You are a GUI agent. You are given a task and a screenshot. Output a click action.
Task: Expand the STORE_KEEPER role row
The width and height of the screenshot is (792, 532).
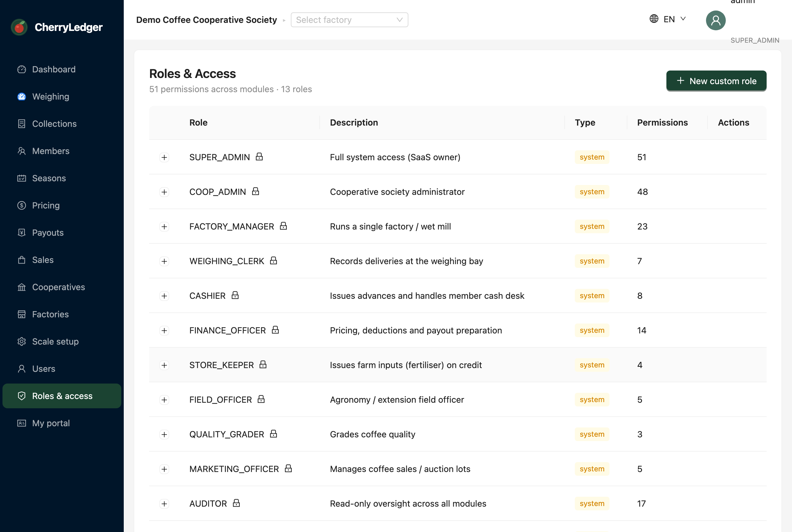click(x=164, y=365)
